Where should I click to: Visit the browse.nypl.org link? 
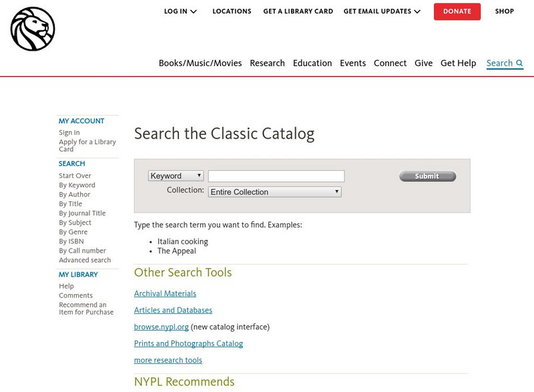click(x=161, y=327)
